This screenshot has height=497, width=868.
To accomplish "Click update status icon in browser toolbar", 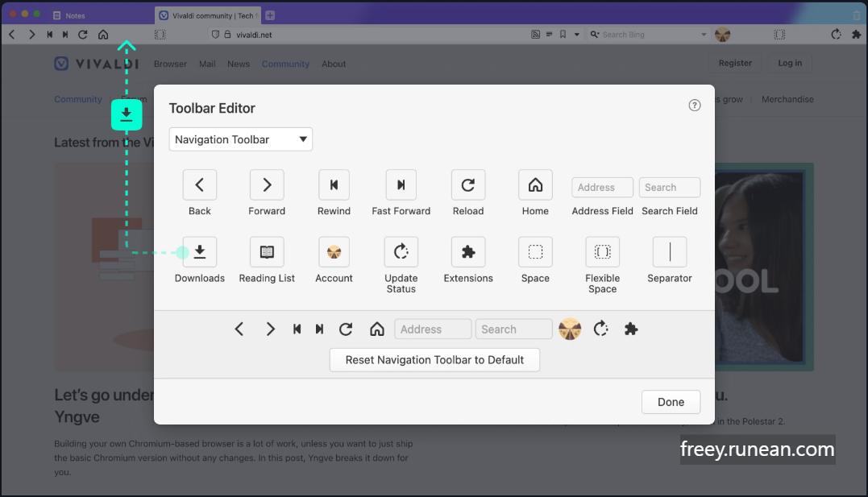I will coord(836,35).
